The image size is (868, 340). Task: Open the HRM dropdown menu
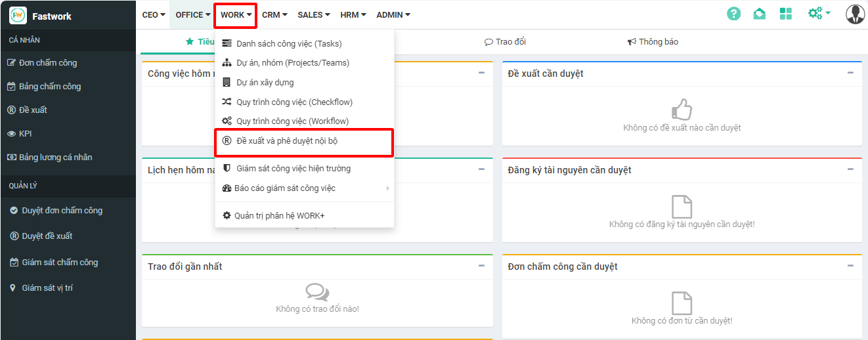coord(353,15)
